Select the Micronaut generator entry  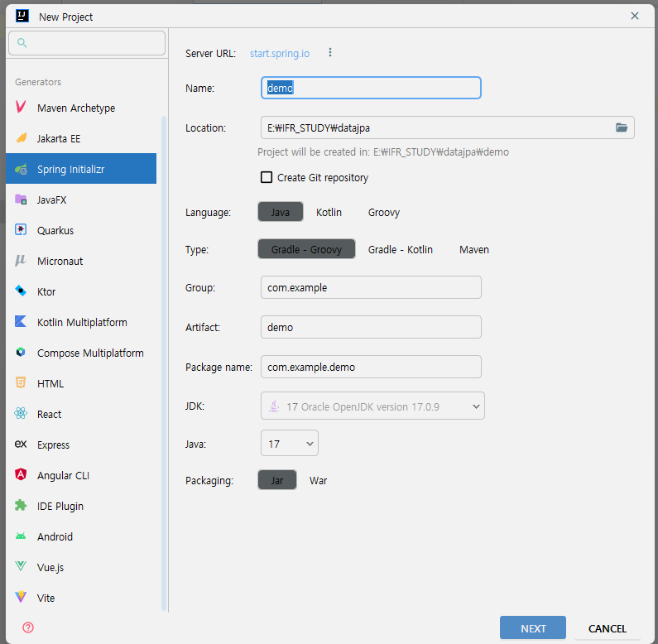click(x=81, y=261)
